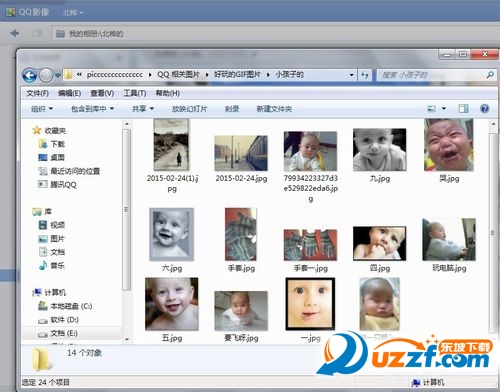Click the change view icon
Screen dimensions: 500x392
click(432, 109)
